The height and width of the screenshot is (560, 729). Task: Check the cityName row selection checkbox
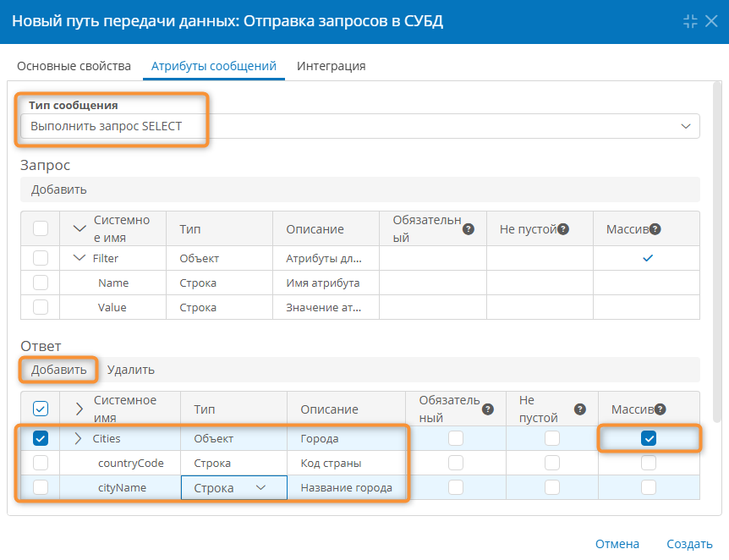pos(41,487)
